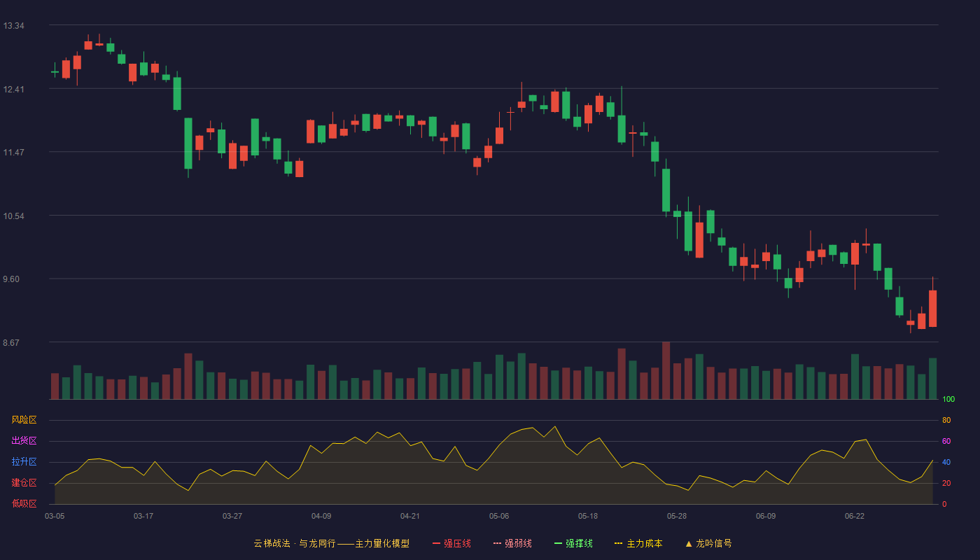Toggle the 强弱线 legend item
Image resolution: width=980 pixels, height=560 pixels.
tap(512, 543)
